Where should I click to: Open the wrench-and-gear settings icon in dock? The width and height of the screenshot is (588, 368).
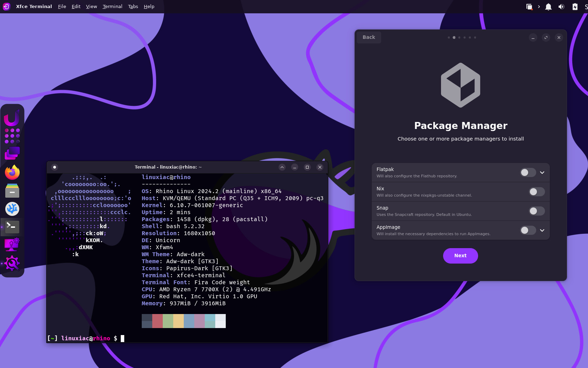point(12,263)
